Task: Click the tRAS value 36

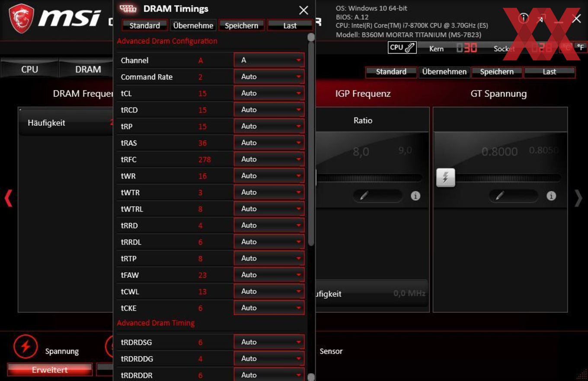Action: (x=202, y=143)
